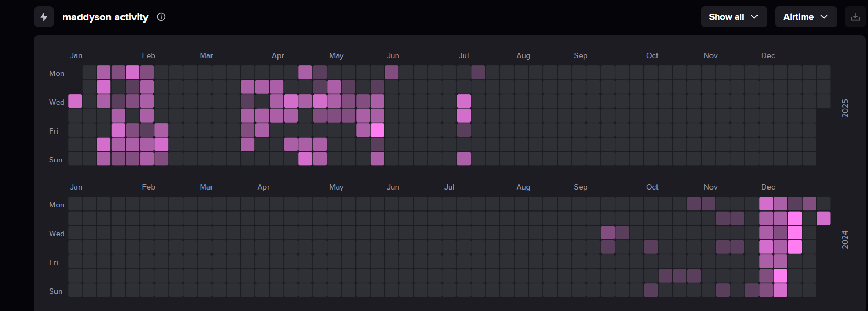This screenshot has width=868, height=311.
Task: Open the info icon beside maddyson activity
Action: coord(161,17)
